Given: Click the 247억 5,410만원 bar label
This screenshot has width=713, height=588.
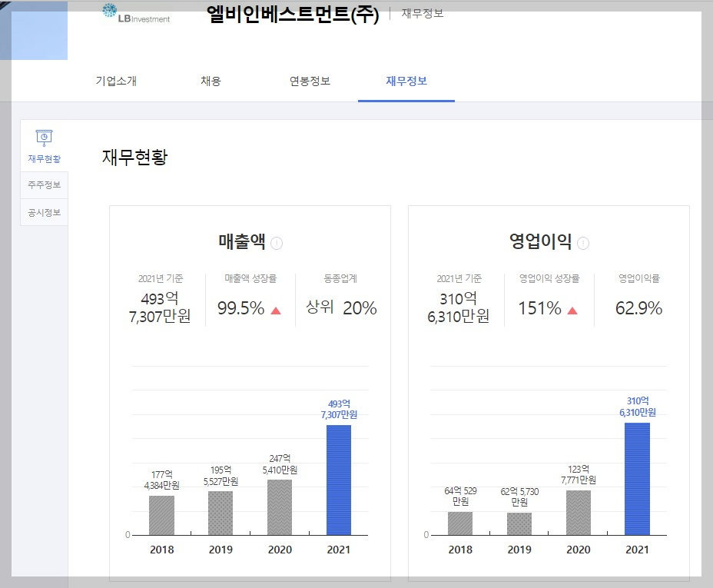Looking at the screenshot, I should click(x=280, y=464).
